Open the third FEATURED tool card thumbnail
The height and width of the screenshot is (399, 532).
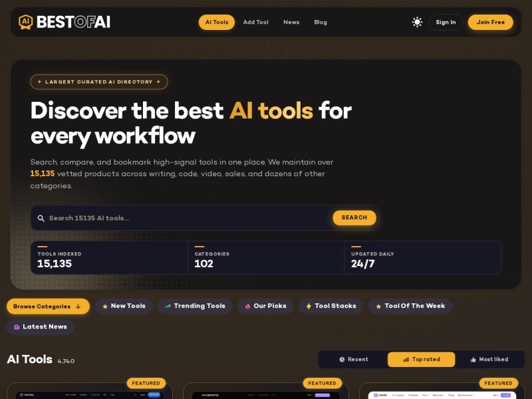pos(442,395)
